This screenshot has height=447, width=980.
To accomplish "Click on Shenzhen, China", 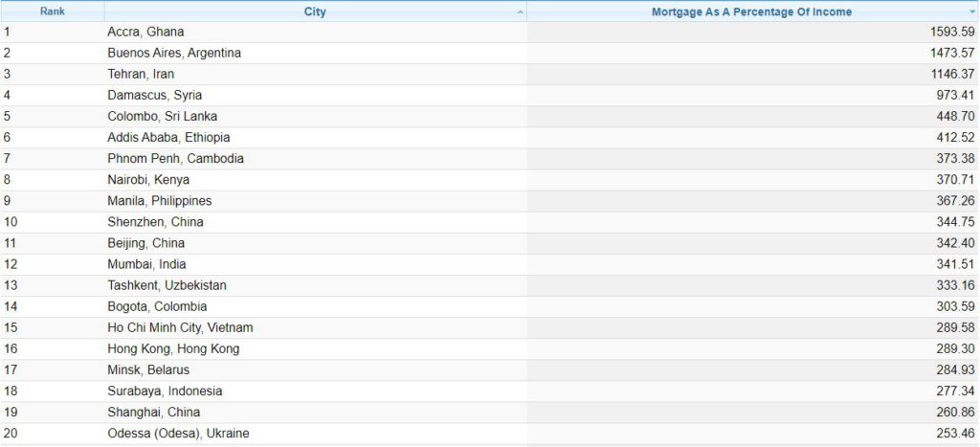I will [x=155, y=222].
